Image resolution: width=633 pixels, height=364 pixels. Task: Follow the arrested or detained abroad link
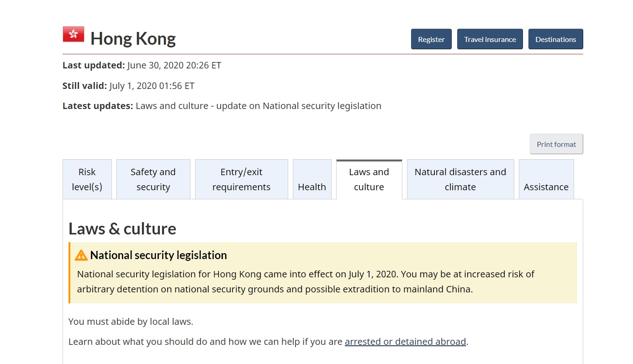[405, 342]
